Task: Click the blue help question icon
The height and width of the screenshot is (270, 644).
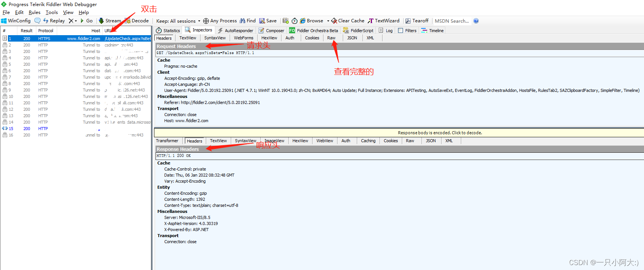Action: [x=476, y=21]
